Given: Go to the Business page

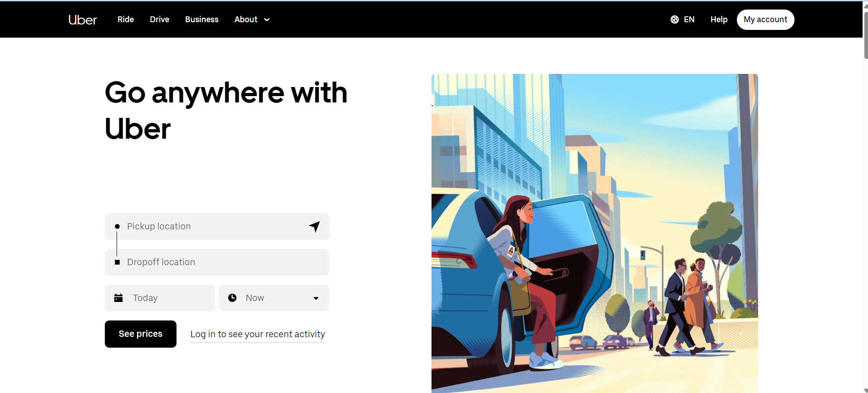Looking at the screenshot, I should pyautogui.click(x=202, y=19).
